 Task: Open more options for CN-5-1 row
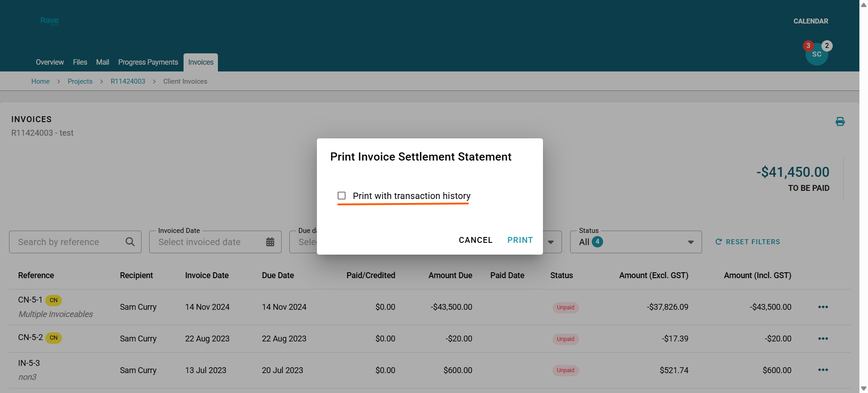pyautogui.click(x=823, y=307)
